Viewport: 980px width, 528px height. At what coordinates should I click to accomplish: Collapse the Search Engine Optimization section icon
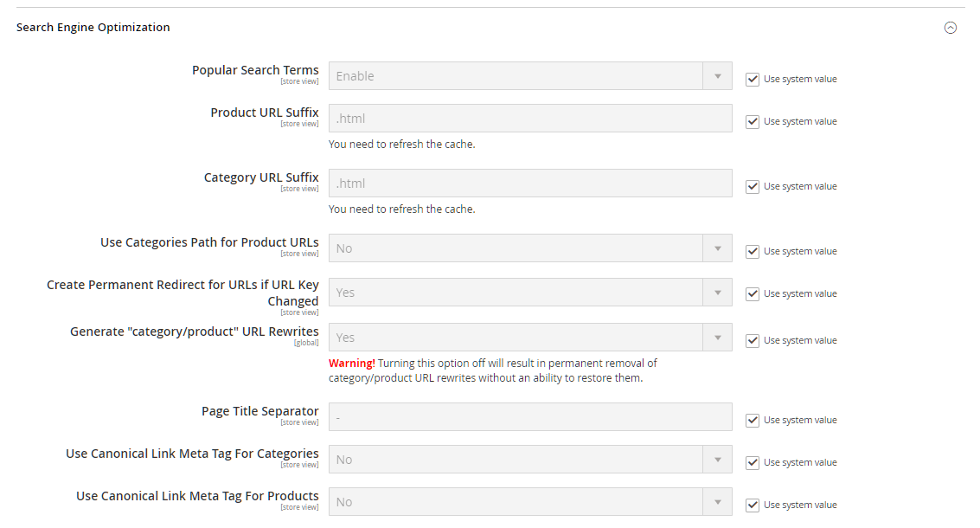point(950,28)
